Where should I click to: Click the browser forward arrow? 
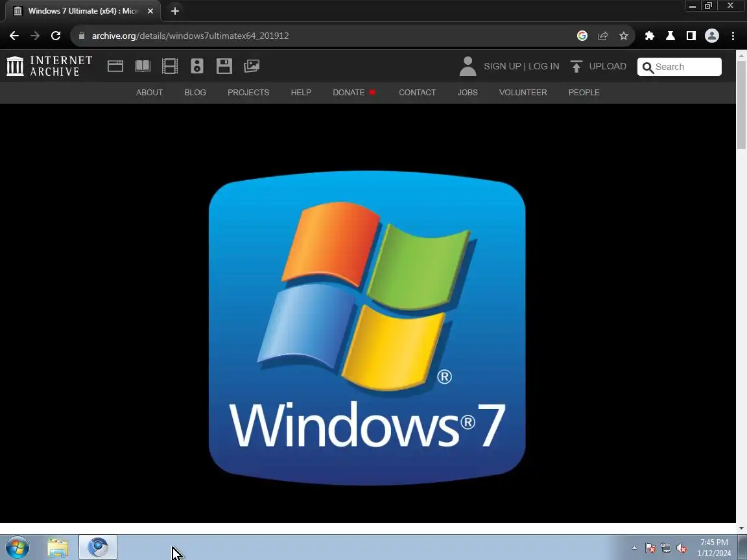point(35,36)
